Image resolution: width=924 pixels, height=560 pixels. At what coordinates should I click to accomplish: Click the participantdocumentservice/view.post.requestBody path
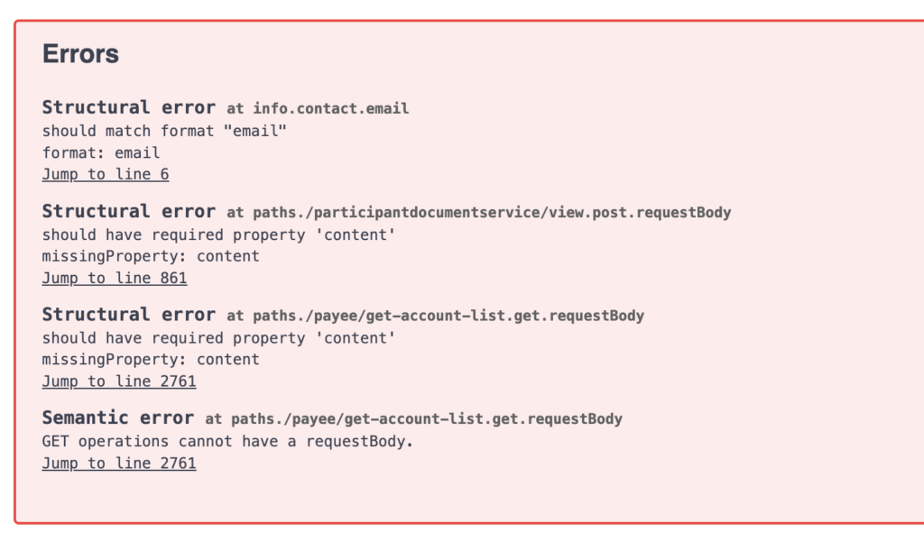[492, 213]
